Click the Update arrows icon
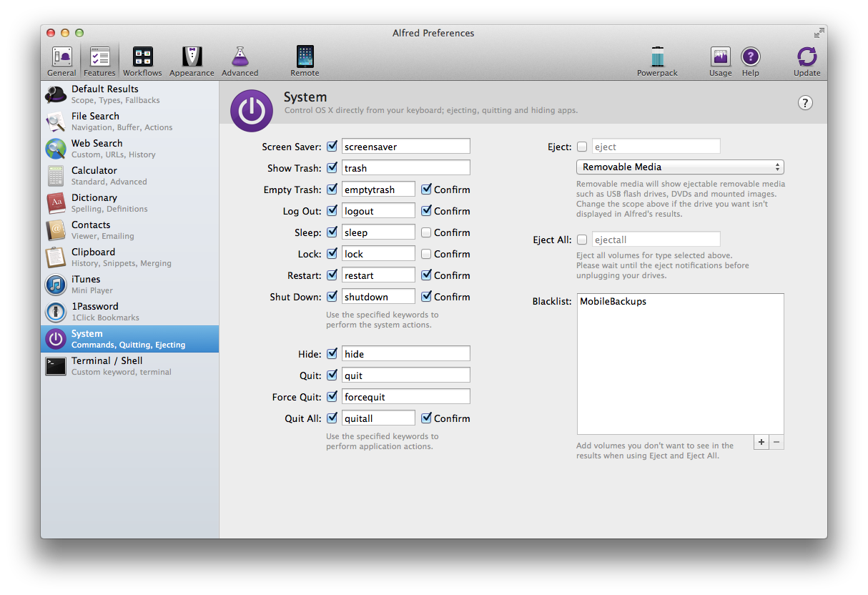The width and height of the screenshot is (868, 595). click(x=807, y=57)
